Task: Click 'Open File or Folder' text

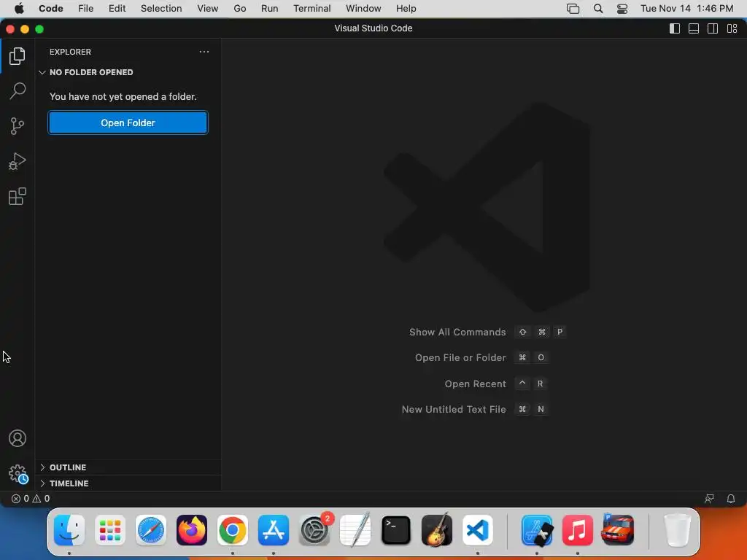Action: pos(460,357)
